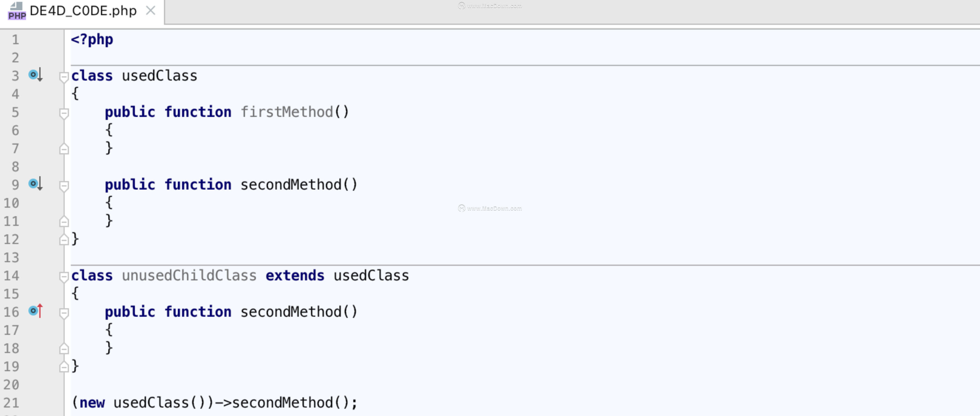Collapse firstMethod fold marker on line 5
This screenshot has height=416, width=980.
coord(64,113)
